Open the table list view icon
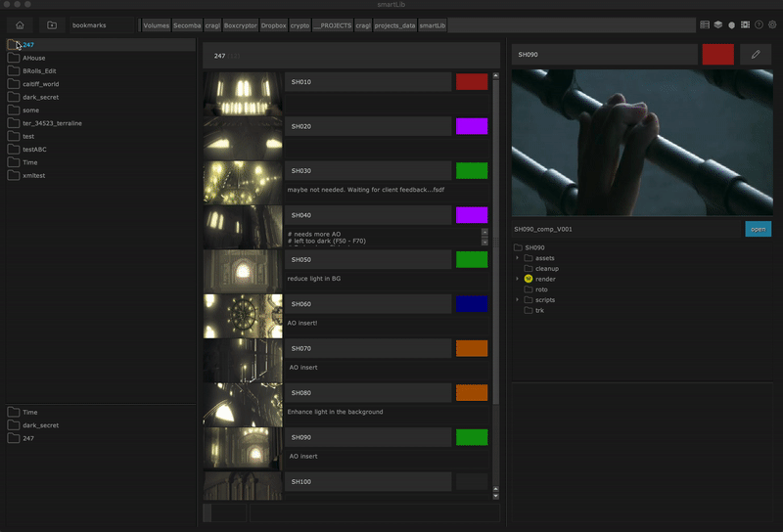Viewport: 783px width, 532px height. tap(705, 24)
